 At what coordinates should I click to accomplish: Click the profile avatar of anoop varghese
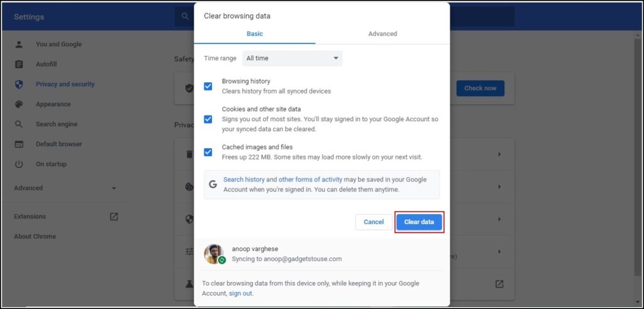click(x=214, y=254)
